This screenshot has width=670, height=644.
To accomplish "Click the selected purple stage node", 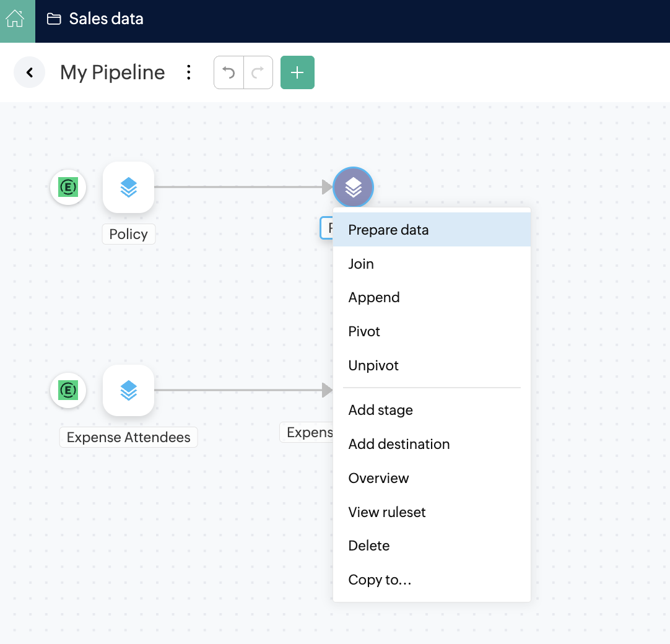I will [x=353, y=187].
